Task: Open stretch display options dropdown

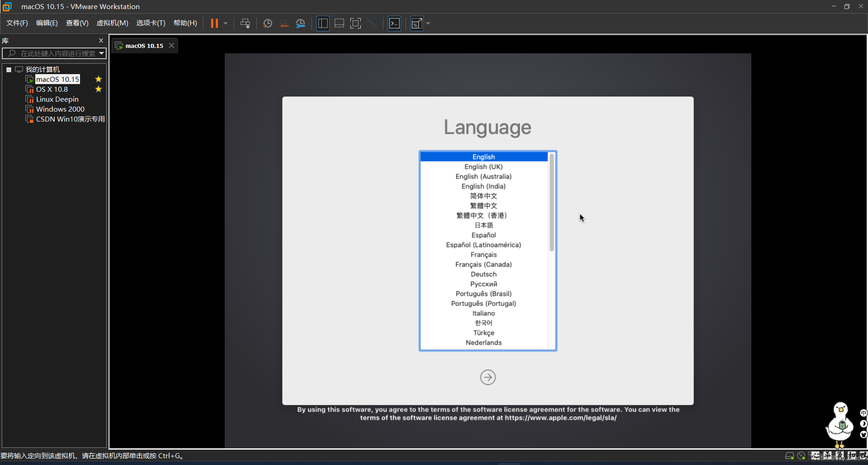Action: tap(428, 23)
